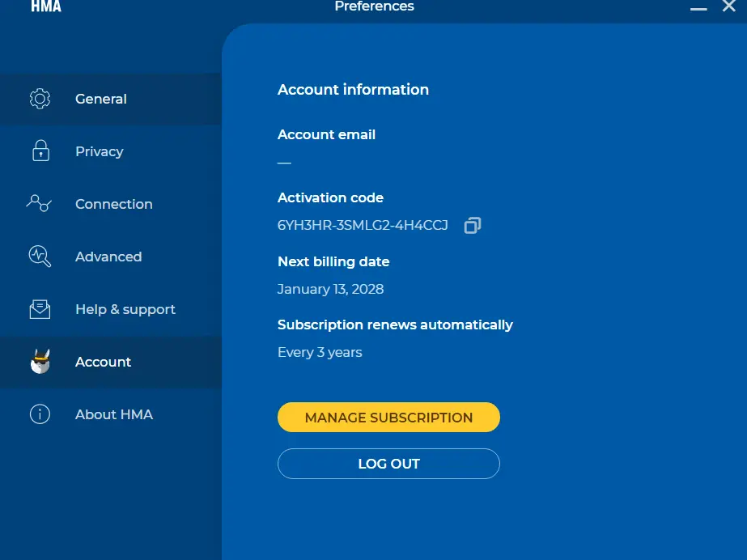This screenshot has height=560, width=747.
Task: Click the Manage Subscription button
Action: coord(388,417)
